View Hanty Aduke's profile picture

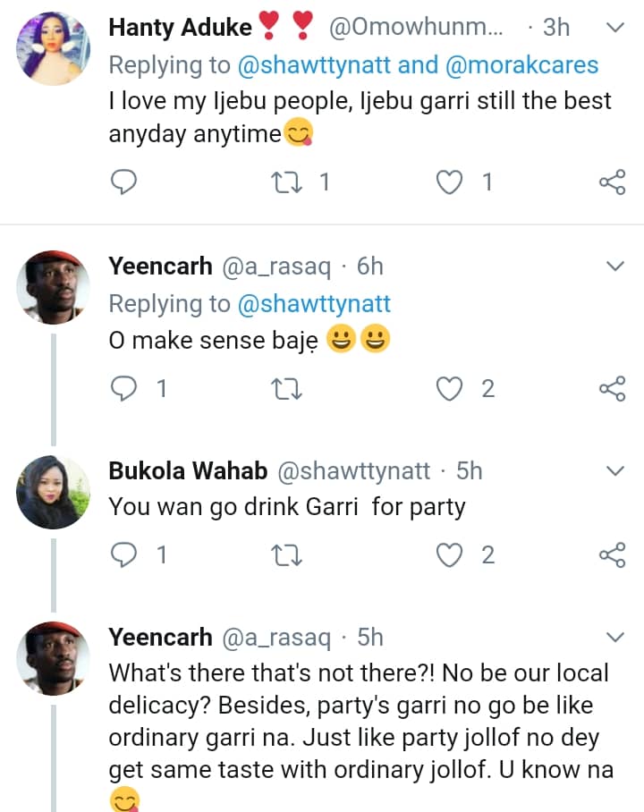53,49
